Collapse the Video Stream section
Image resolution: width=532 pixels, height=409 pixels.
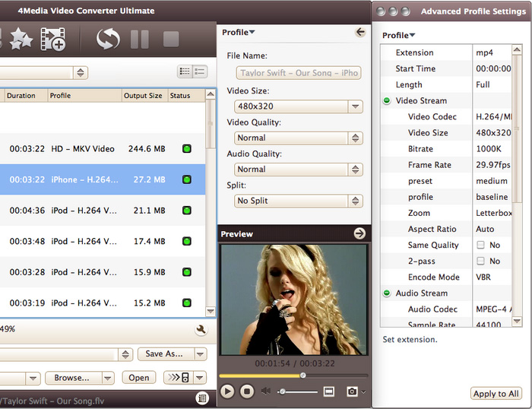pyautogui.click(x=387, y=101)
